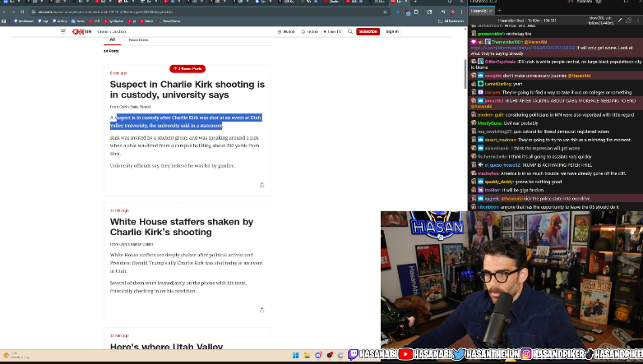Load the 3 New Posts pill
643x364 pixels.
click(187, 68)
